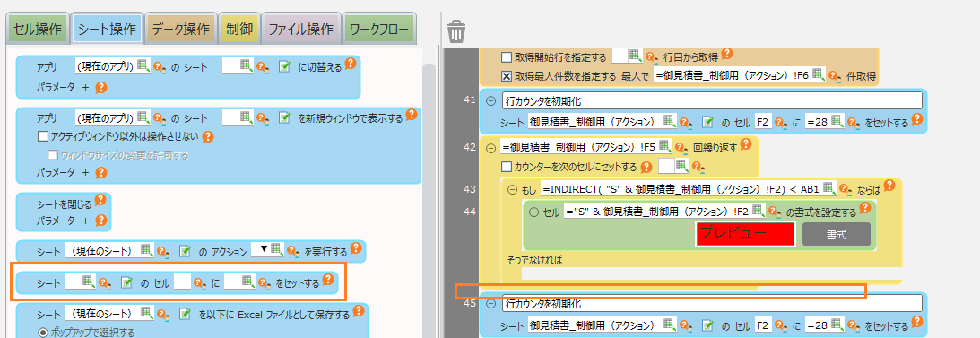Screen dimensions: 980x338
Task: Click 行カウンタを初期化 comment field in row 45
Action: click(x=711, y=304)
